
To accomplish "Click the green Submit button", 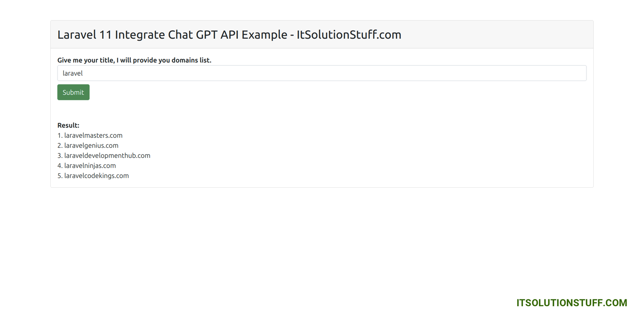I will point(73,92).
